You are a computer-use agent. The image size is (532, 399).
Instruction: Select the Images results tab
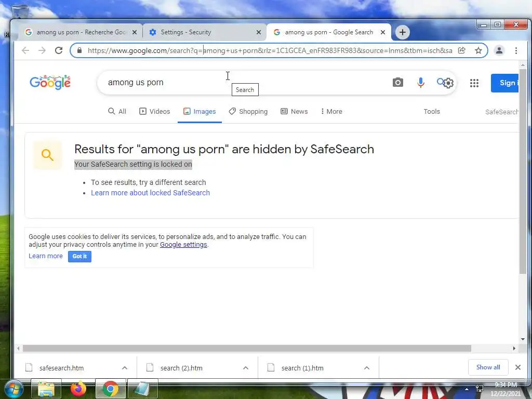point(199,111)
